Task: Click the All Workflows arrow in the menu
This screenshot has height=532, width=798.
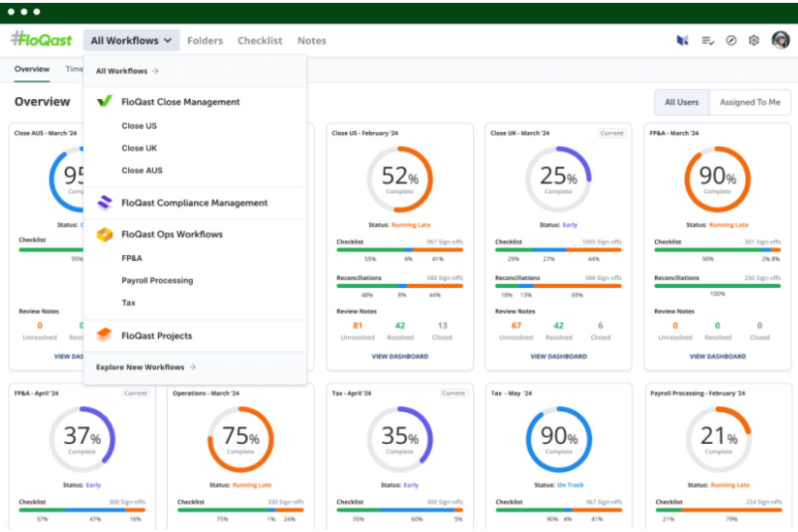Action: (155, 71)
